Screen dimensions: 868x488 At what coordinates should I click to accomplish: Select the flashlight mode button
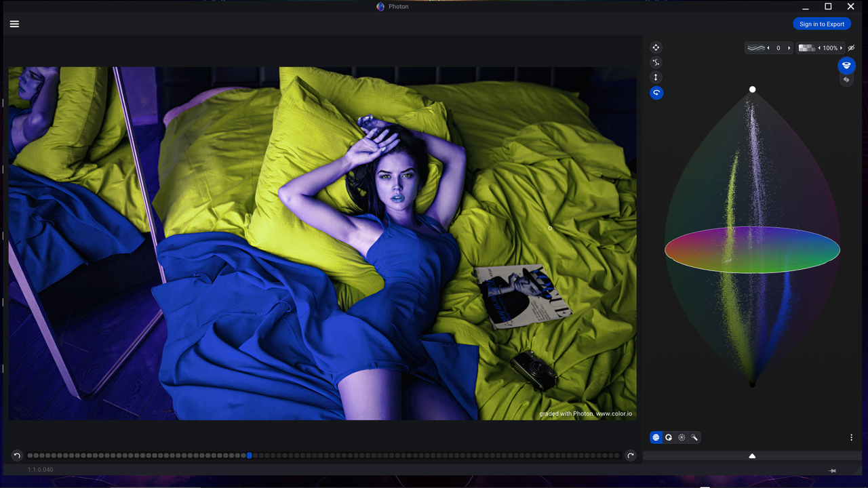tap(694, 437)
